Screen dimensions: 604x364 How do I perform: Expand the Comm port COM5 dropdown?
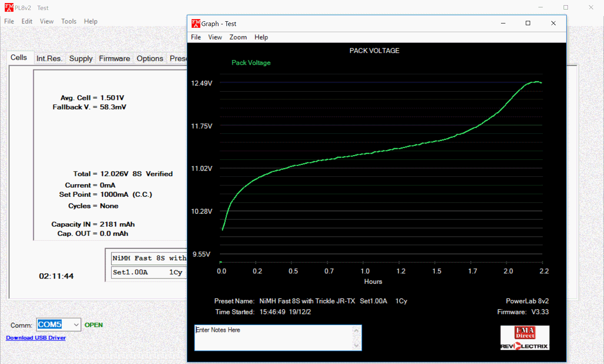click(x=76, y=324)
